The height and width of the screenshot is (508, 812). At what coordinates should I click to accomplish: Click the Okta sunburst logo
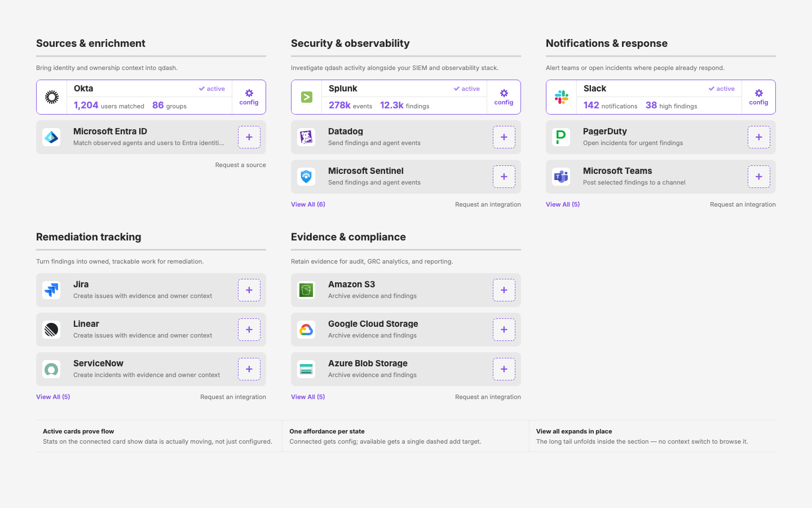coord(52,97)
